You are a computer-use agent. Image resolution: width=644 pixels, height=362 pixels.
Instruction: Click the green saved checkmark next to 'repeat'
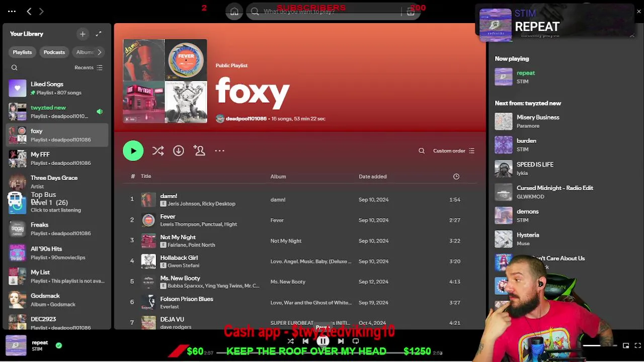(59, 345)
